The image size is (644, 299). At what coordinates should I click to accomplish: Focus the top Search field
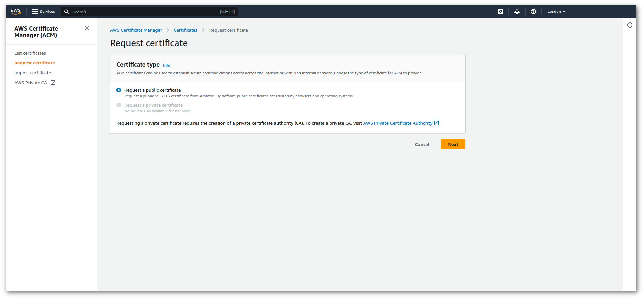tap(149, 12)
